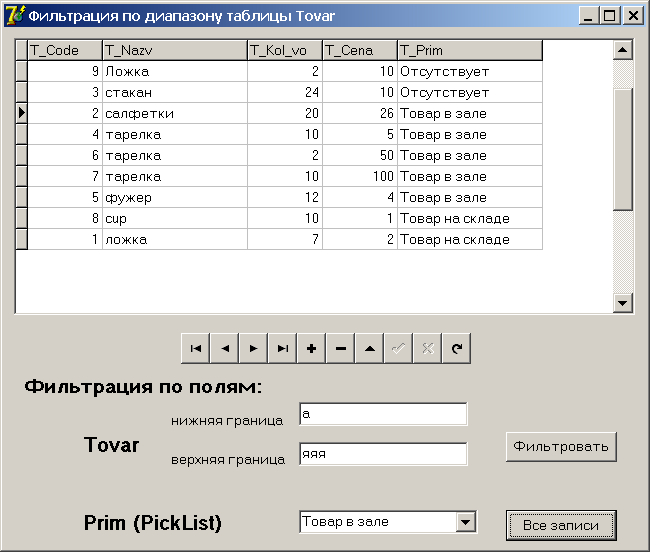Image resolution: width=650 pixels, height=552 pixels.
Task: Refresh data with navigator refresh button
Action: coord(457,349)
